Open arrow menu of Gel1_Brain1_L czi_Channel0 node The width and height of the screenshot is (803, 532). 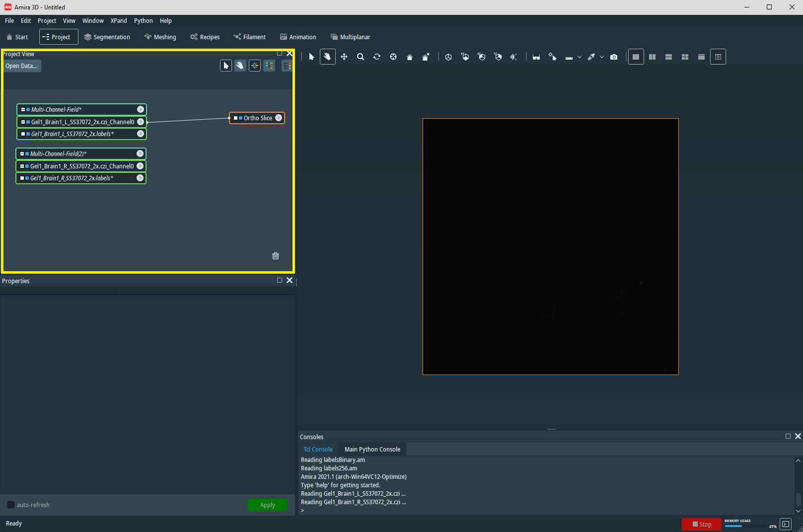tap(141, 122)
